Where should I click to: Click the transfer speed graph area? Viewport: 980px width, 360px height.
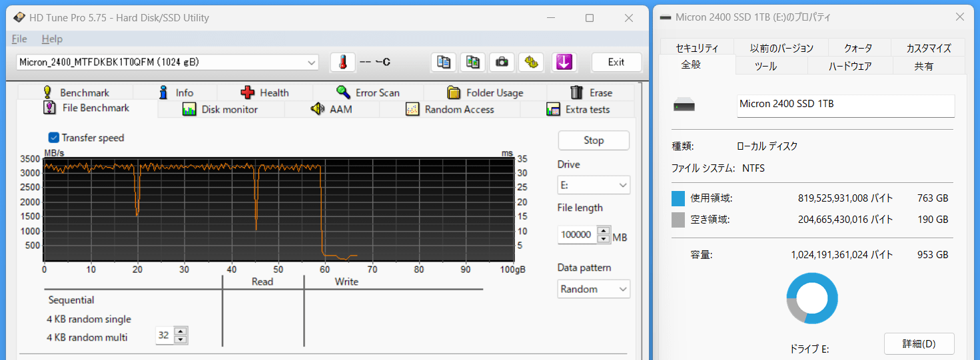pyautogui.click(x=279, y=210)
